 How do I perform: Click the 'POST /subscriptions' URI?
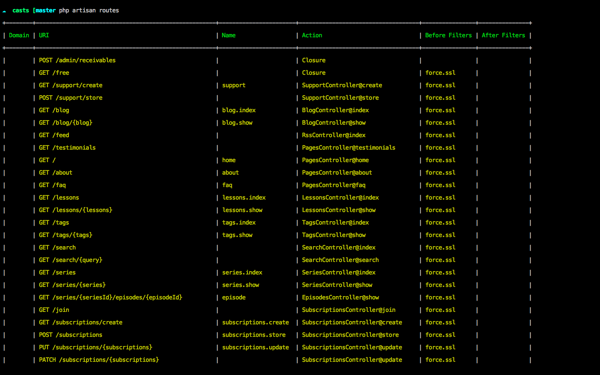70,335
